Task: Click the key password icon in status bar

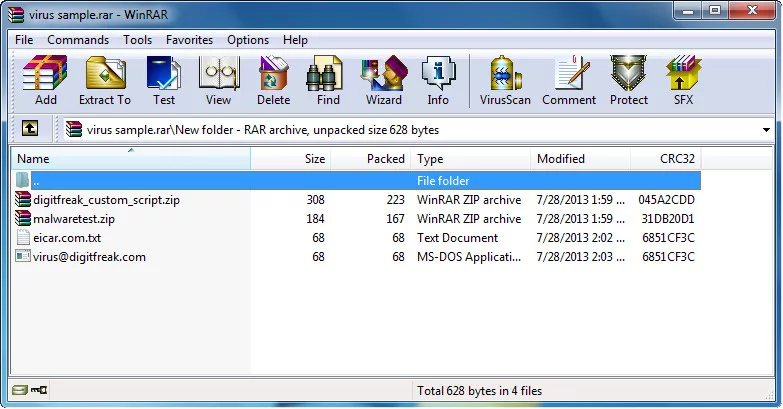Action: (x=39, y=390)
